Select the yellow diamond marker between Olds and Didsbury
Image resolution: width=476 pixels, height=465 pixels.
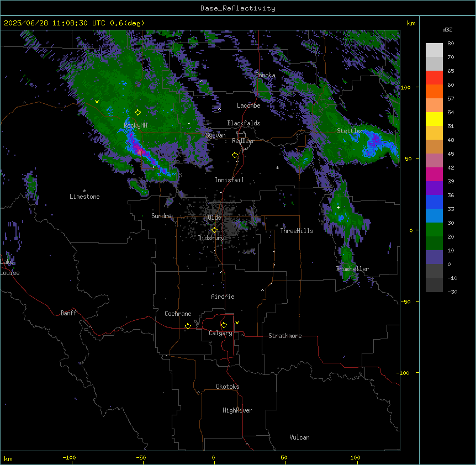coord(214,230)
